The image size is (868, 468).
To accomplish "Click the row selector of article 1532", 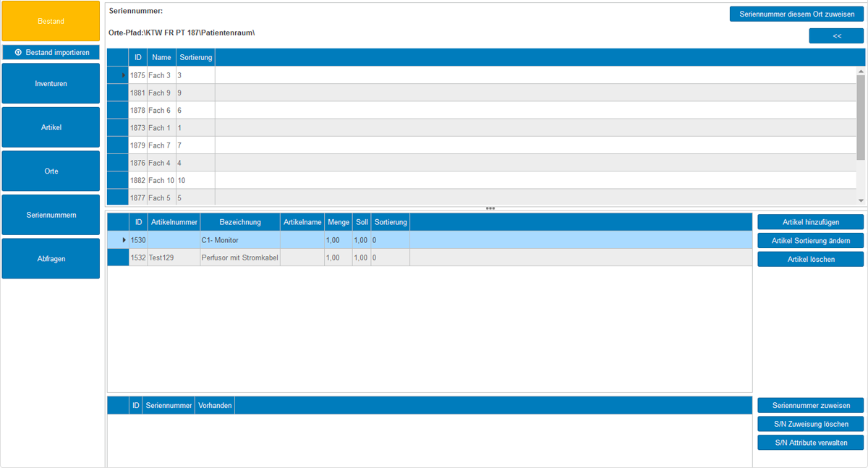I will coord(118,258).
